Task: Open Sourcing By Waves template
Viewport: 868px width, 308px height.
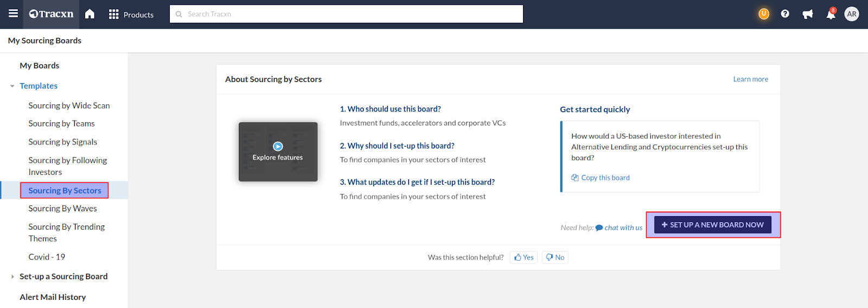Action: (x=62, y=209)
